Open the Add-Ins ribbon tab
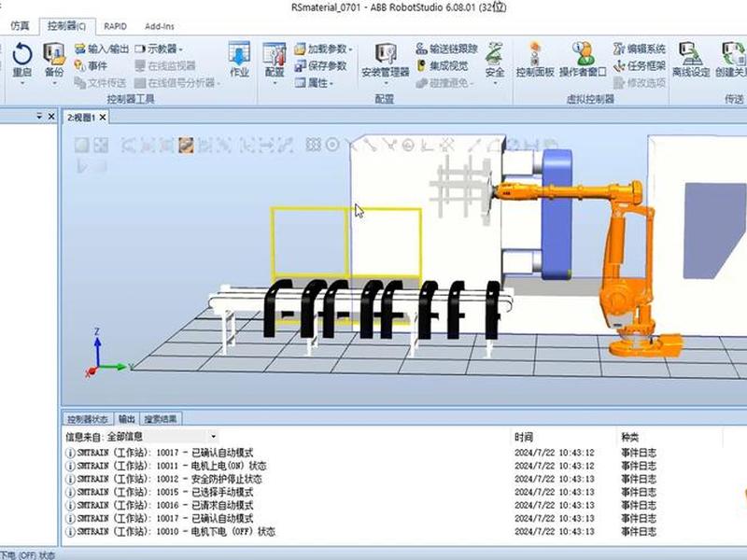This screenshot has width=747, height=560. (x=159, y=26)
